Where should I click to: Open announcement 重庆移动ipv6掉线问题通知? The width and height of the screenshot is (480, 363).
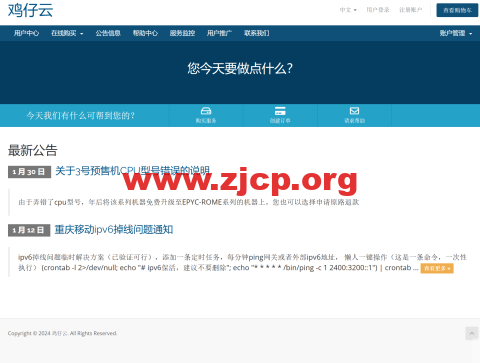click(x=114, y=230)
